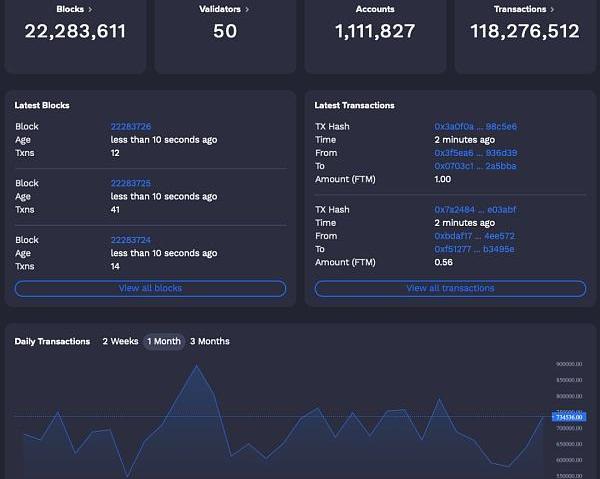The image size is (600, 479).
Task: Click View all transactions button
Action: (450, 288)
